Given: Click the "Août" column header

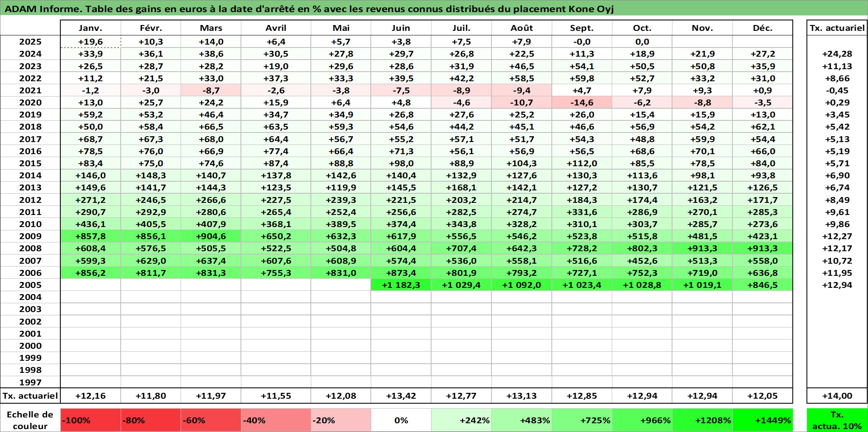Looking at the screenshot, I should [x=521, y=28].
